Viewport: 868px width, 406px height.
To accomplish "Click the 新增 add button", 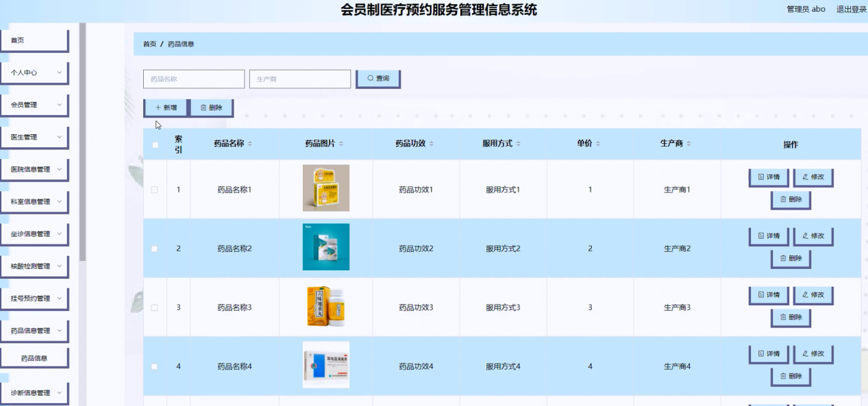I will (166, 107).
